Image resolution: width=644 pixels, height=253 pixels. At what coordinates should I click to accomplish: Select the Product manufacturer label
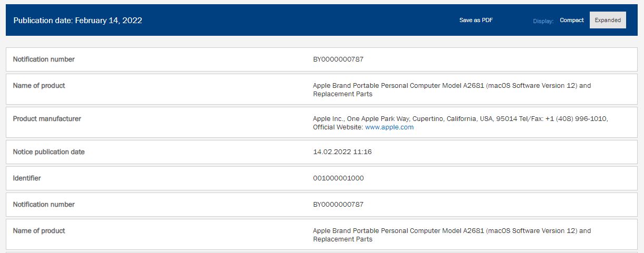coord(47,119)
